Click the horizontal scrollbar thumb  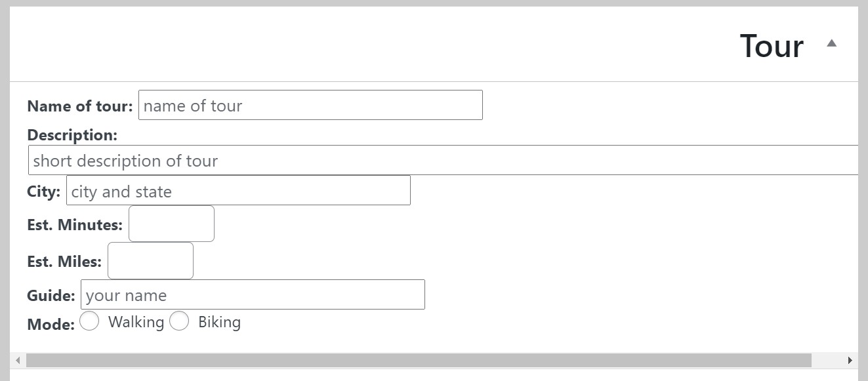pos(419,360)
